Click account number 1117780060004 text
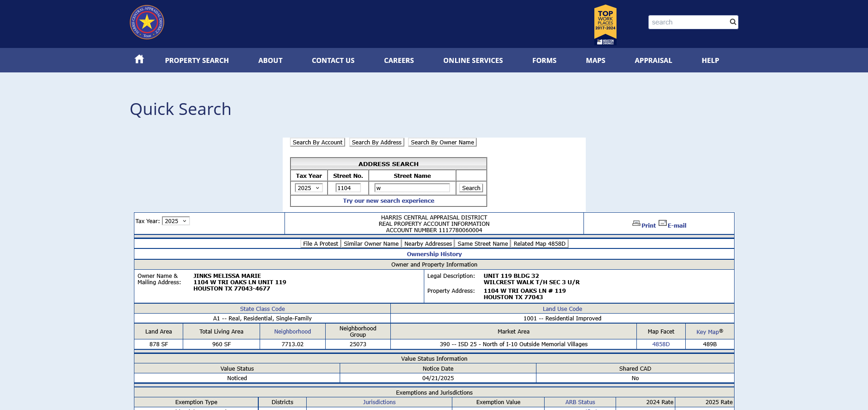Screen dimensions: 868x410 (x=460, y=230)
